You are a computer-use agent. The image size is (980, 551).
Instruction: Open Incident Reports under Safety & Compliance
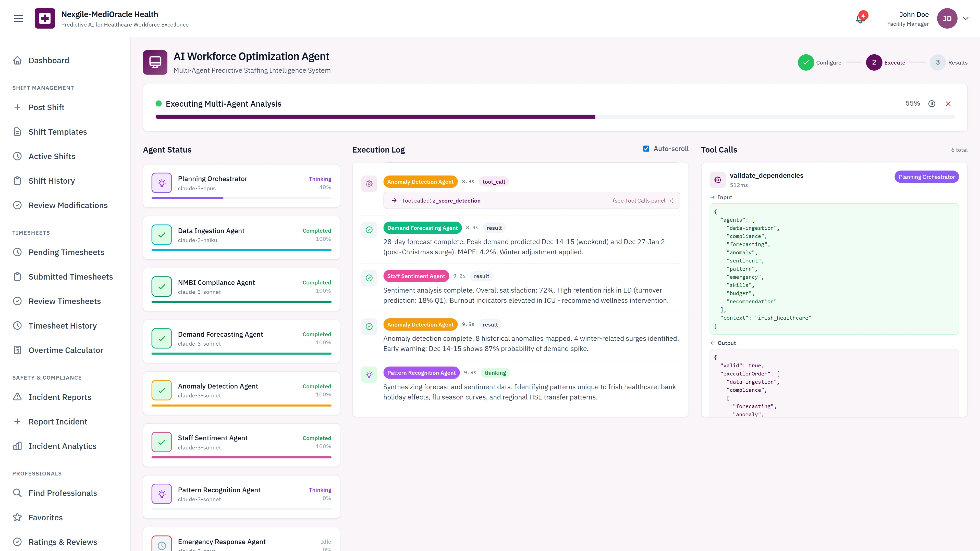click(60, 397)
